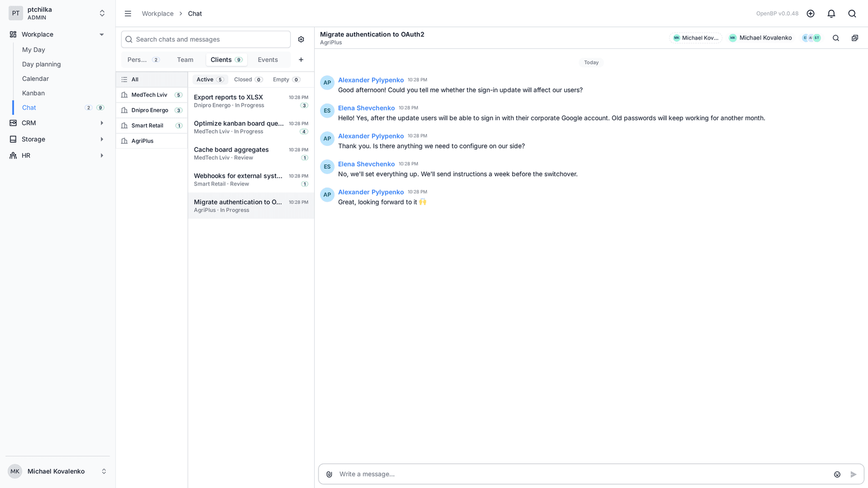Toggle the sidebar hamburger menu icon
The image size is (868, 488).
click(128, 14)
